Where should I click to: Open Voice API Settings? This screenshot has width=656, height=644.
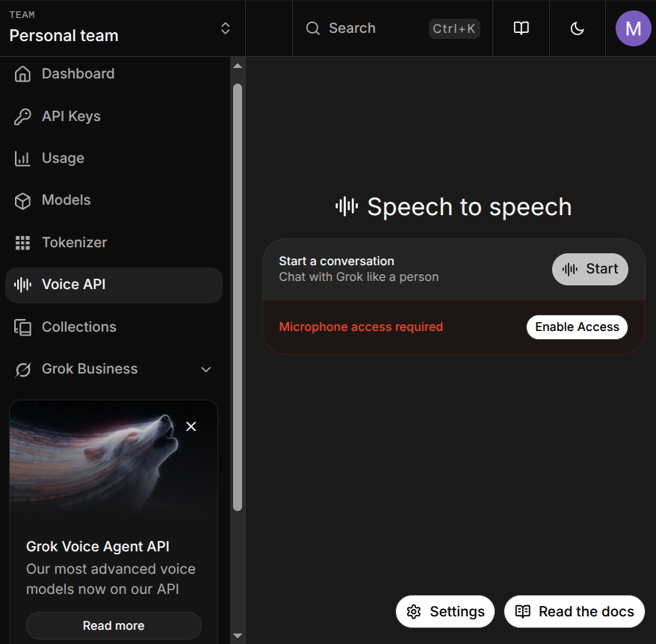tap(445, 611)
